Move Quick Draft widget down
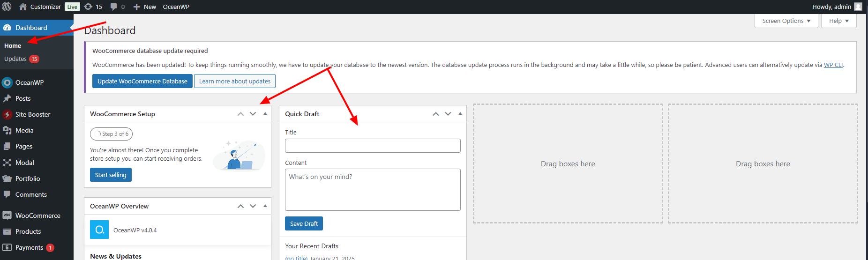868x260 pixels. (448, 114)
